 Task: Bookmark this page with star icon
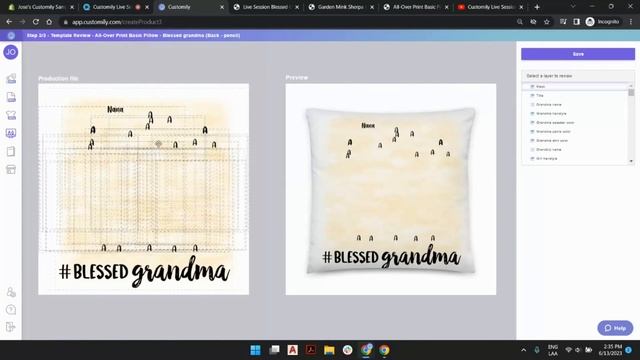547,22
